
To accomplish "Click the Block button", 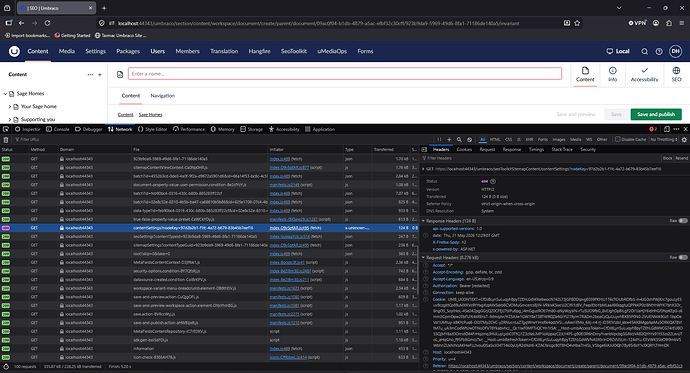I will pos(667,158).
